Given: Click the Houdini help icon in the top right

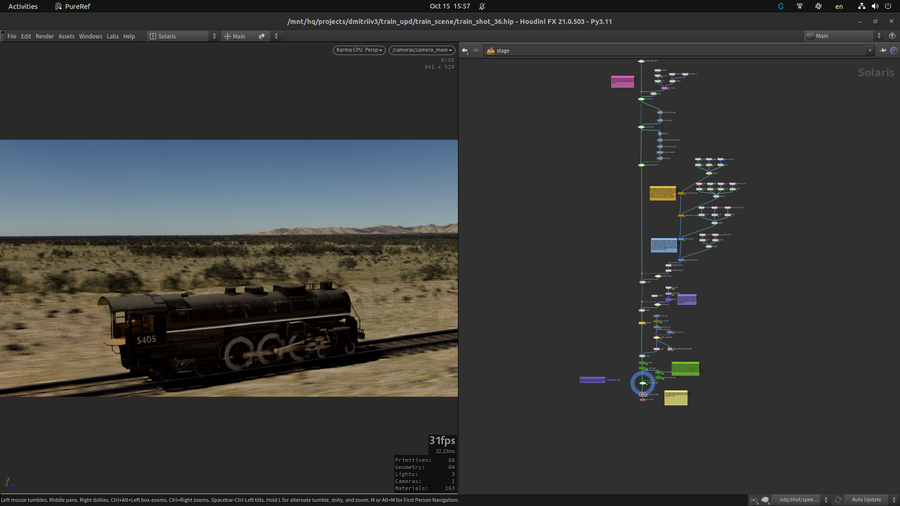Looking at the screenshot, I should (892, 36).
